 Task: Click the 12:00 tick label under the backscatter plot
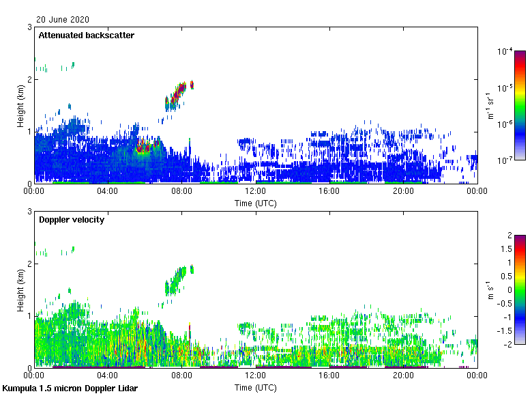point(256,191)
